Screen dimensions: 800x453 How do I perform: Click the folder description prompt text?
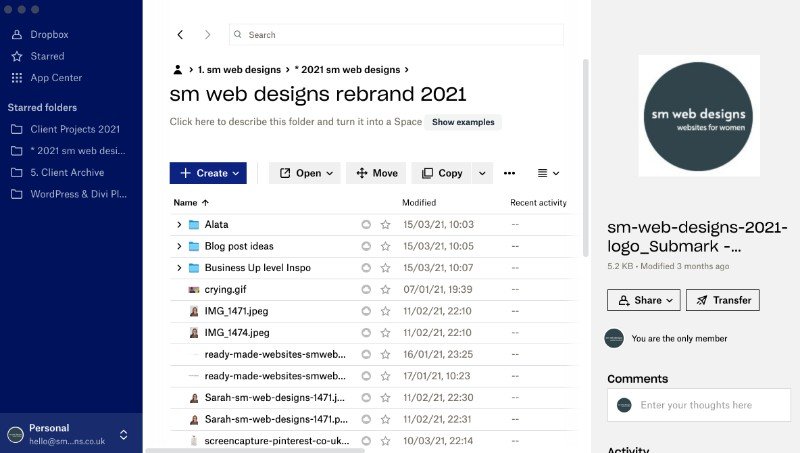(x=295, y=121)
